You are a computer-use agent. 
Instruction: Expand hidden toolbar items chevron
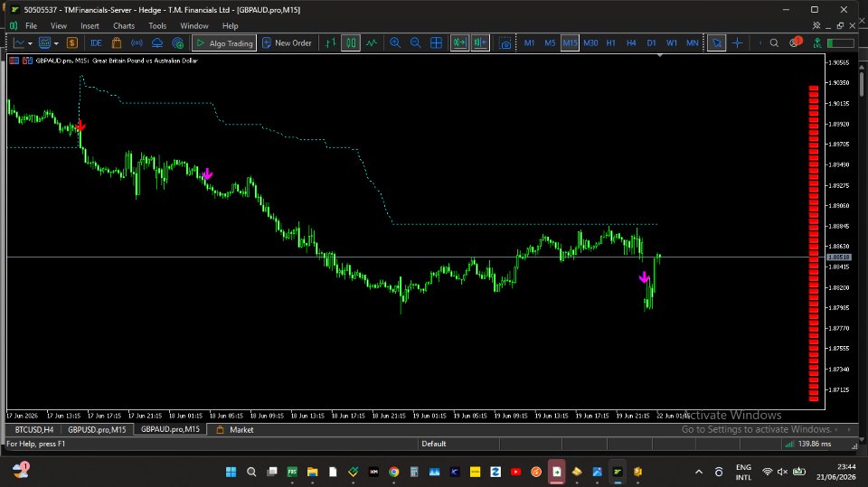[760, 42]
